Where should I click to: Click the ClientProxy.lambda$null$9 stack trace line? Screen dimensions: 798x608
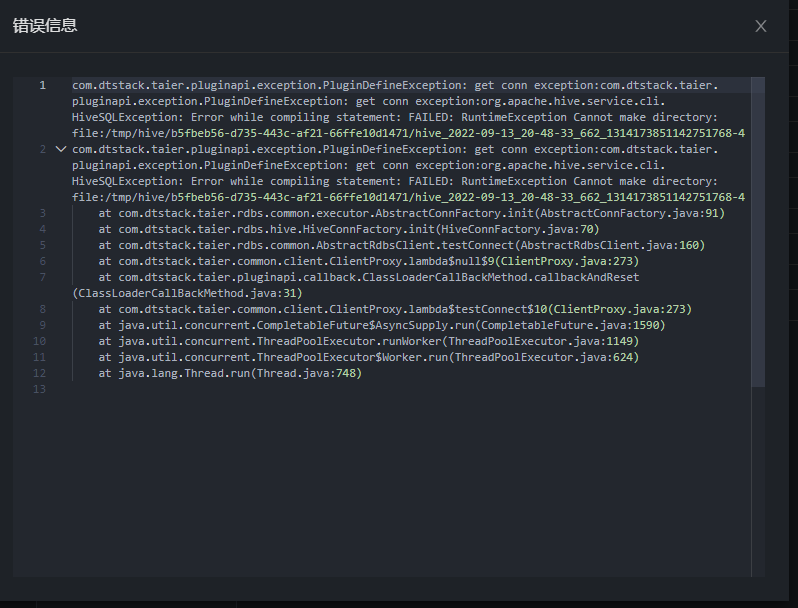pyautogui.click(x=368, y=261)
